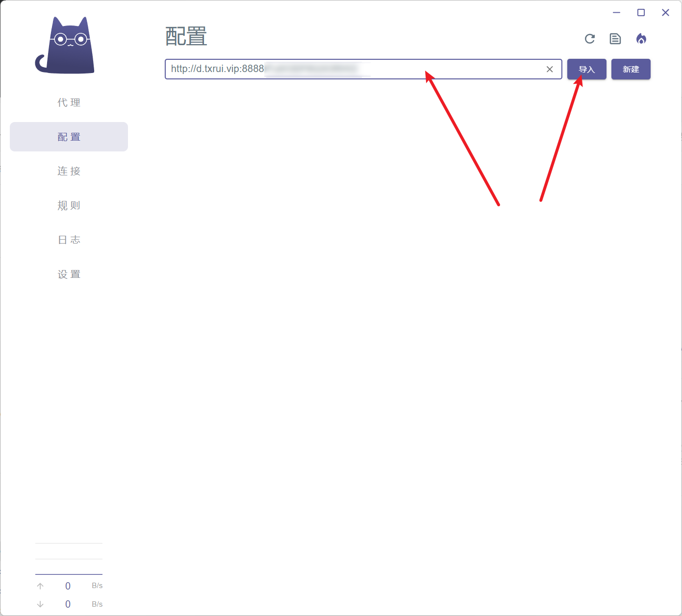Maximize the application window
This screenshot has width=682, height=616.
click(641, 13)
